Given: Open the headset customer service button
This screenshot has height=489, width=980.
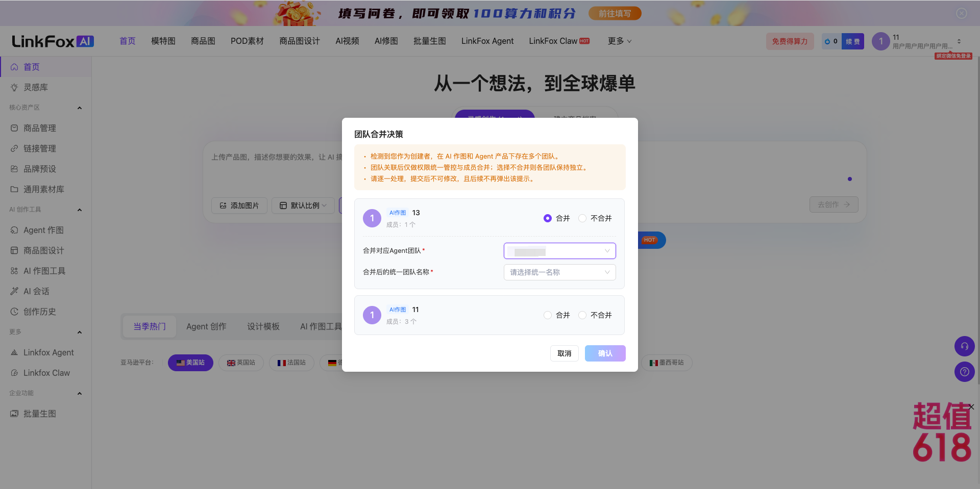Looking at the screenshot, I should [x=965, y=346].
